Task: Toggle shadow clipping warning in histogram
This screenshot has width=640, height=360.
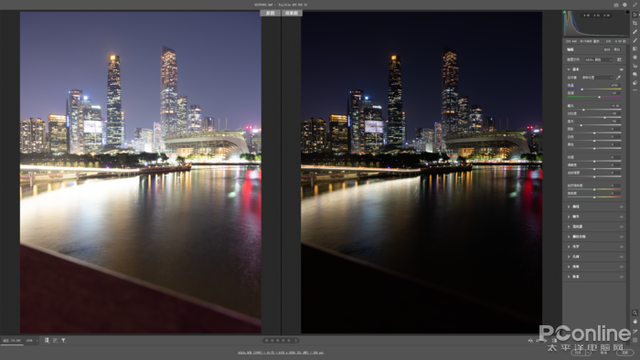Action: 565,12
